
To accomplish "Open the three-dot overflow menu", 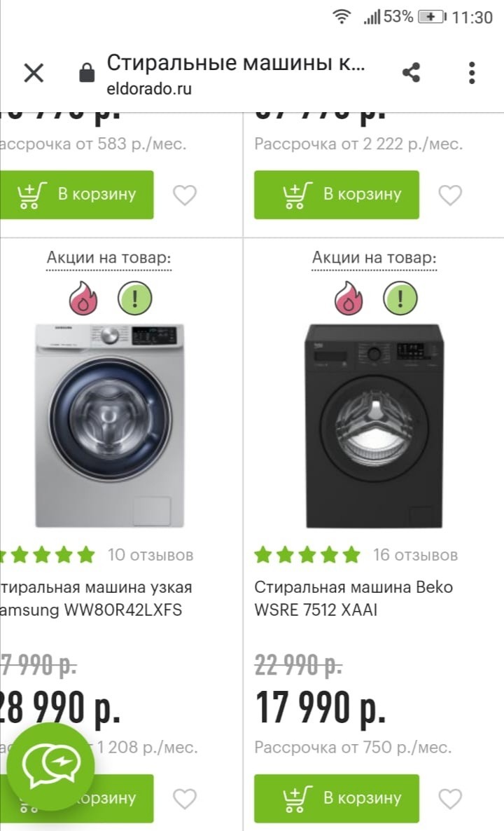I will pos(472,73).
